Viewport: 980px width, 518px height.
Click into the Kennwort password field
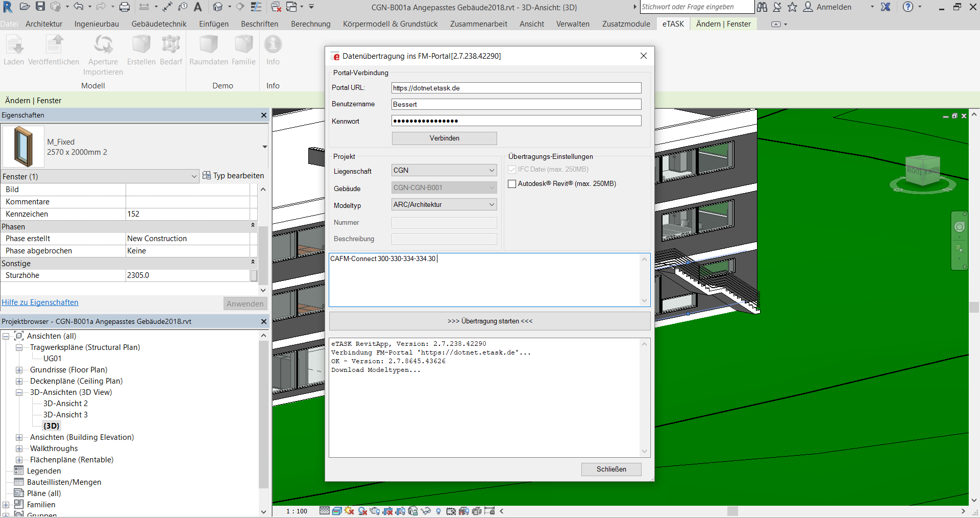(x=516, y=121)
